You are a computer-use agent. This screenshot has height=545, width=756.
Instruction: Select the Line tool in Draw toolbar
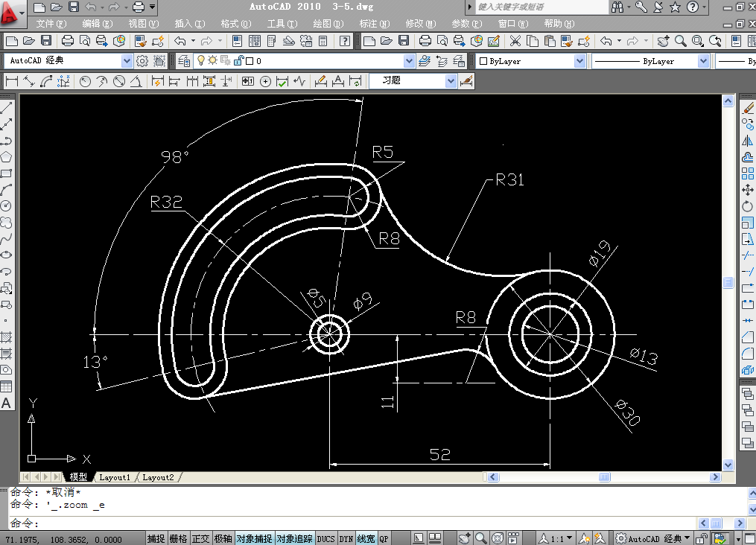pos(6,108)
